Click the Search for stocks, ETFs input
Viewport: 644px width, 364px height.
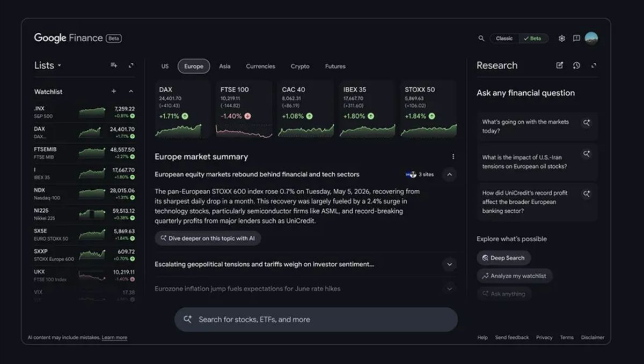coord(316,320)
